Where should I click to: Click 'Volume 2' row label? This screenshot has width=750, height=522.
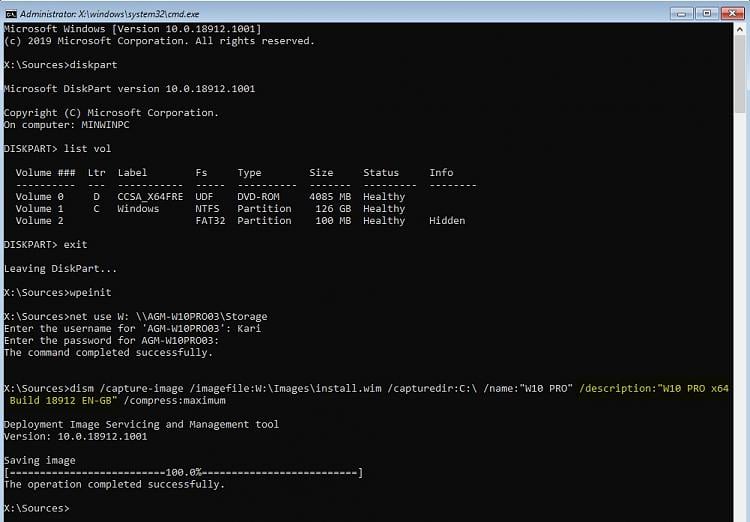(39, 221)
